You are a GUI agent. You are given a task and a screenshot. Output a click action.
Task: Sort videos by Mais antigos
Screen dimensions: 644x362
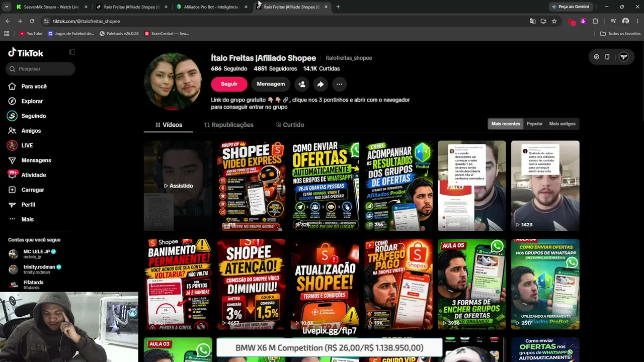[562, 124]
